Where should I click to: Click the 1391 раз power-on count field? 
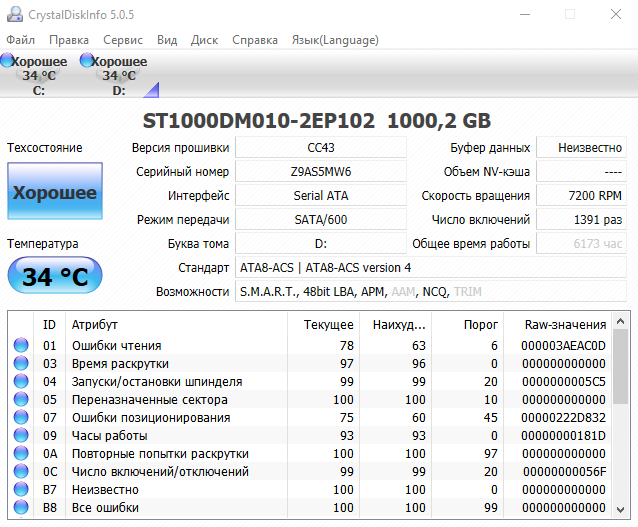(x=581, y=219)
